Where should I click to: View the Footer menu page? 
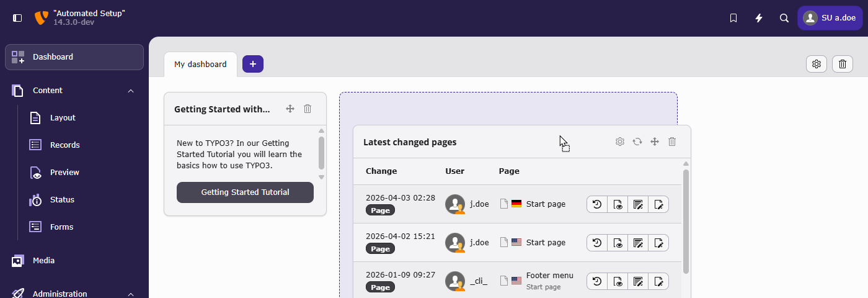pyautogui.click(x=618, y=281)
